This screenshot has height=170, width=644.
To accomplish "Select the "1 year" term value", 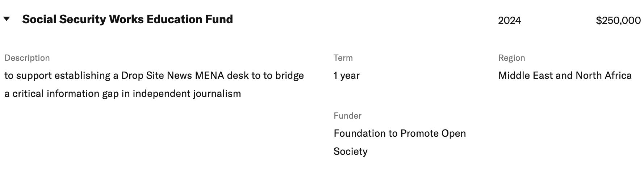I will coord(346,76).
